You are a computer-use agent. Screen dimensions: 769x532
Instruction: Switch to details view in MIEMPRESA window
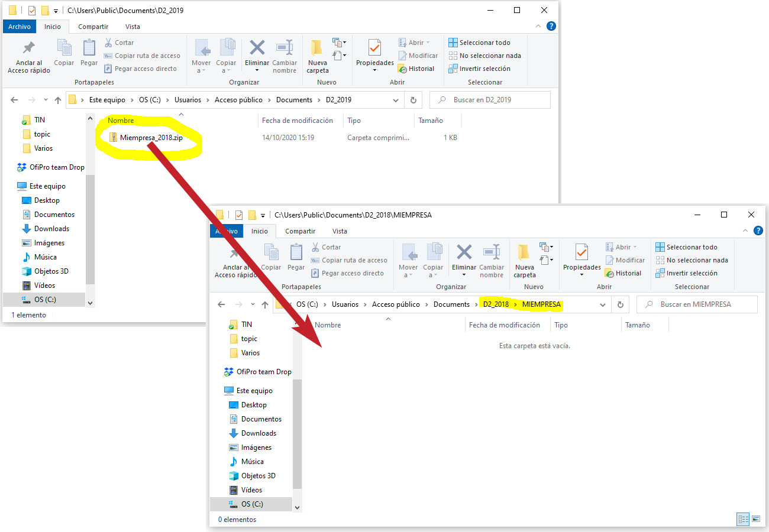point(743,519)
